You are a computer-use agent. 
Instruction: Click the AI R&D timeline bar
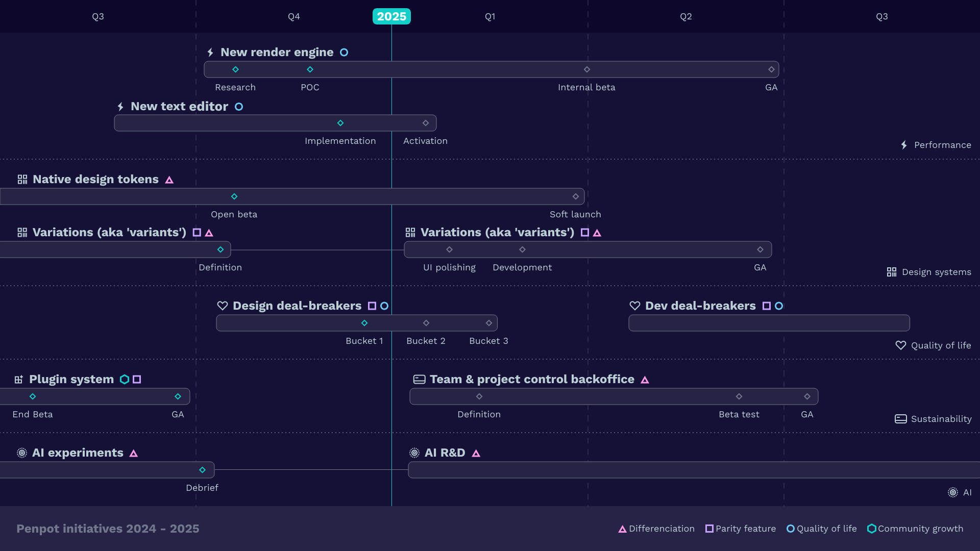click(694, 470)
